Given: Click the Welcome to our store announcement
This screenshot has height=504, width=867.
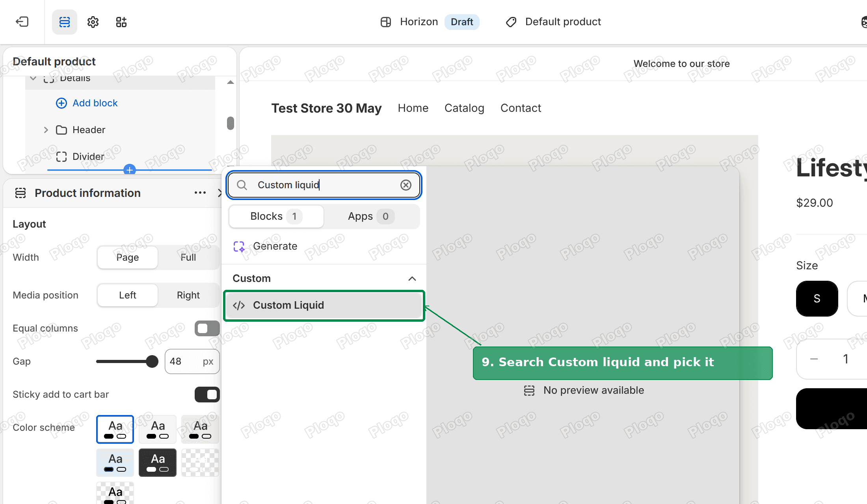Looking at the screenshot, I should [x=681, y=64].
